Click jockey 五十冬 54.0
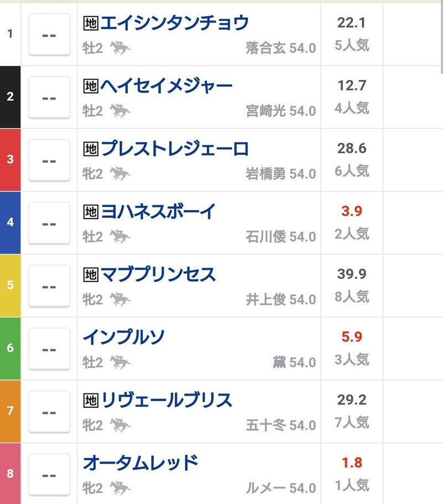This screenshot has height=504, width=443. pos(281,425)
